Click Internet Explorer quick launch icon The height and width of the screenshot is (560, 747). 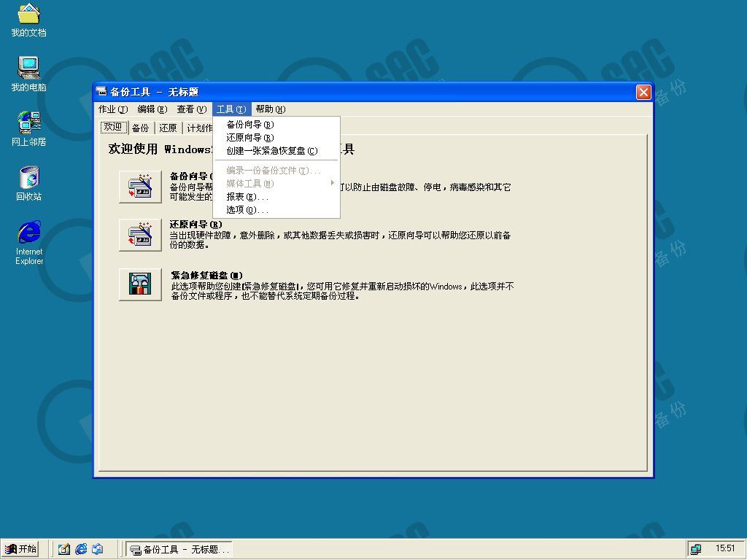pos(81,549)
